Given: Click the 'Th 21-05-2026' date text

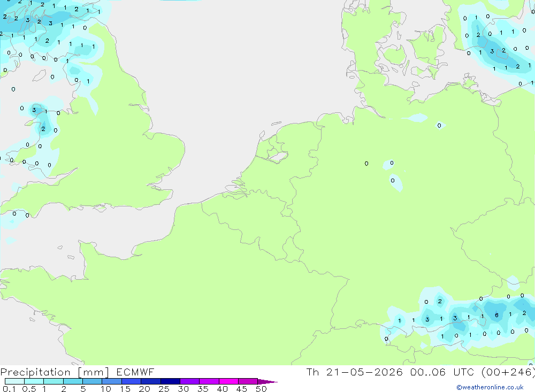Looking at the screenshot, I should click(355, 372).
